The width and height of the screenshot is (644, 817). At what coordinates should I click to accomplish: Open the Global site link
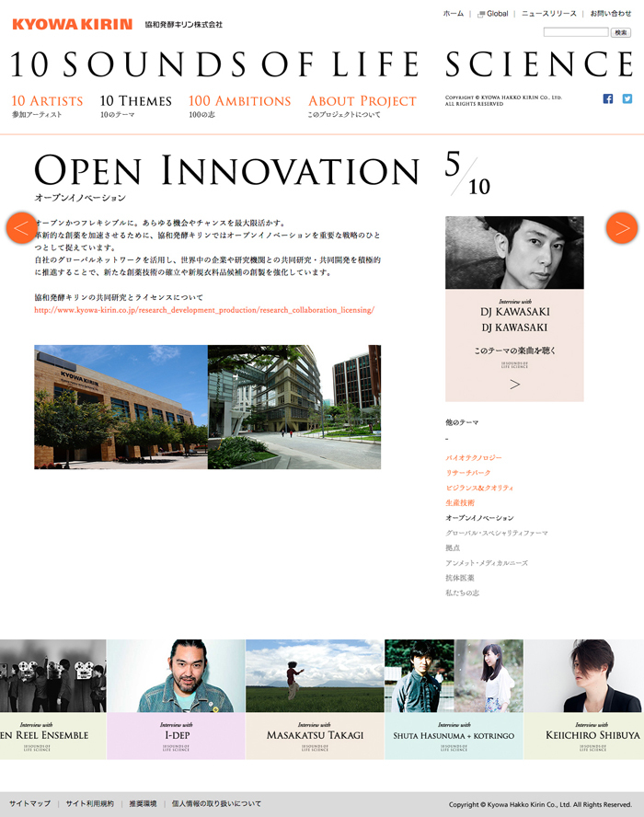coord(496,14)
